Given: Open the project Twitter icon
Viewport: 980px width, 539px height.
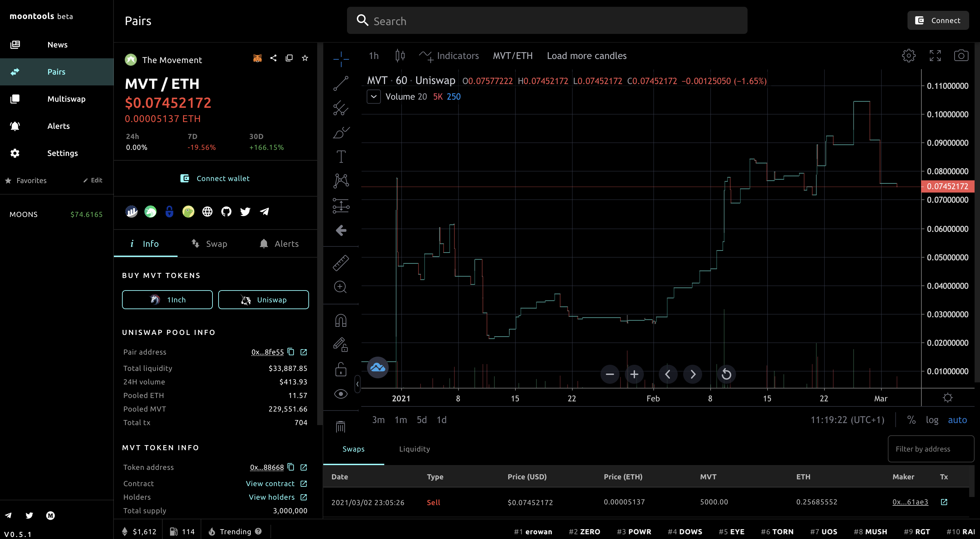Looking at the screenshot, I should click(245, 211).
